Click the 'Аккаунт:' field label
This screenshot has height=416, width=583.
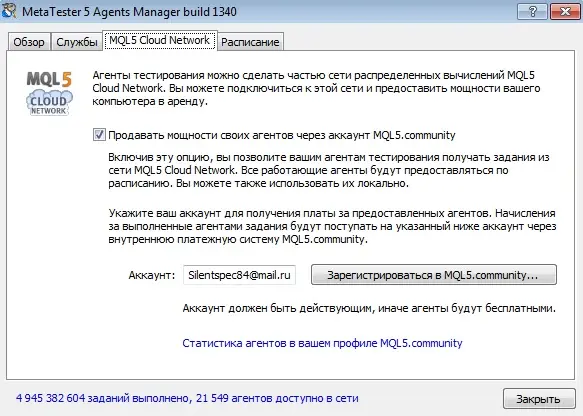pos(151,275)
